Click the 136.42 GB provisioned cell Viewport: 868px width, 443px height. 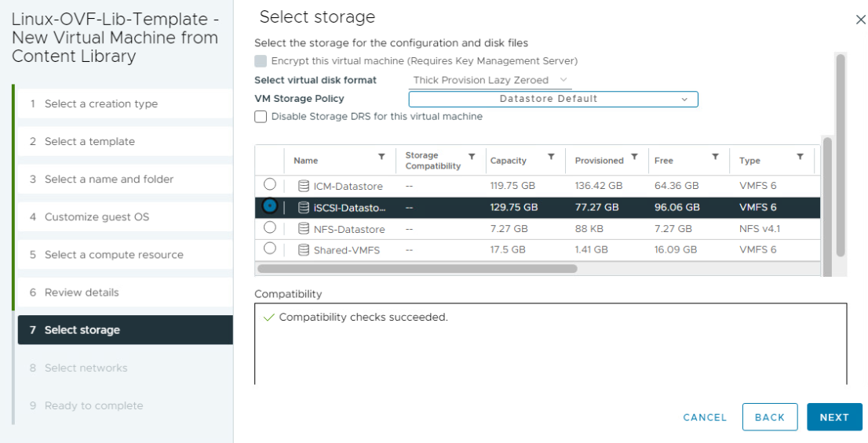598,186
